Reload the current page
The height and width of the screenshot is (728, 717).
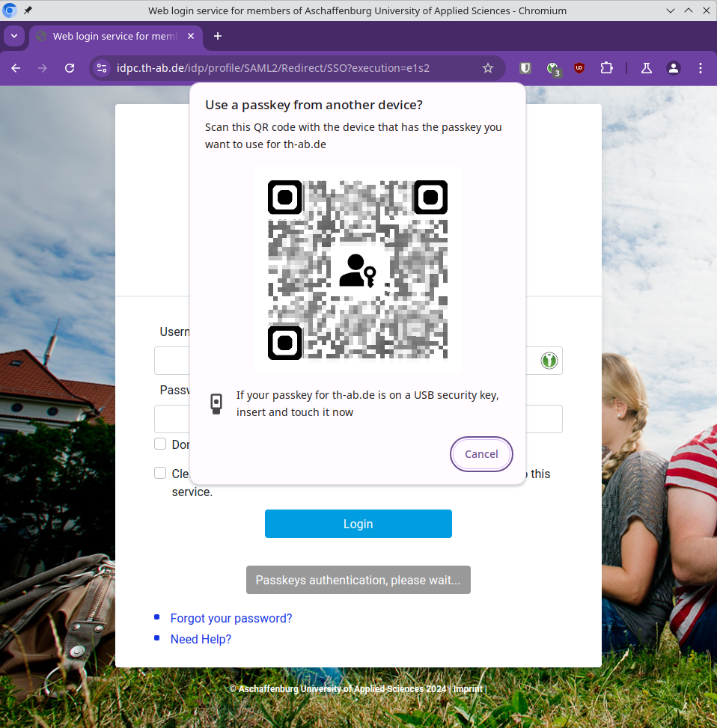tap(70, 68)
